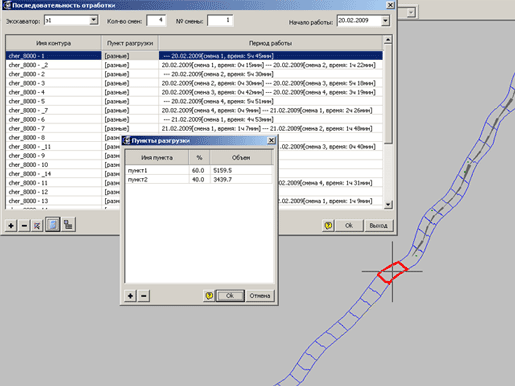Screen dimensions: 515x386
Task: Confirm the Пункты разгрузки dialog with Ok
Action: click(230, 296)
